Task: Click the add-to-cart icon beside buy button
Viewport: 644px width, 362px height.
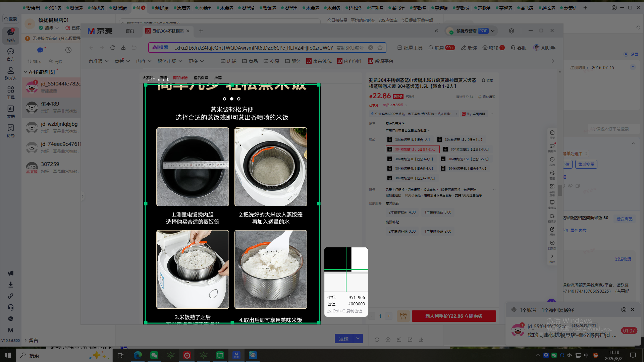Action: pos(403,316)
